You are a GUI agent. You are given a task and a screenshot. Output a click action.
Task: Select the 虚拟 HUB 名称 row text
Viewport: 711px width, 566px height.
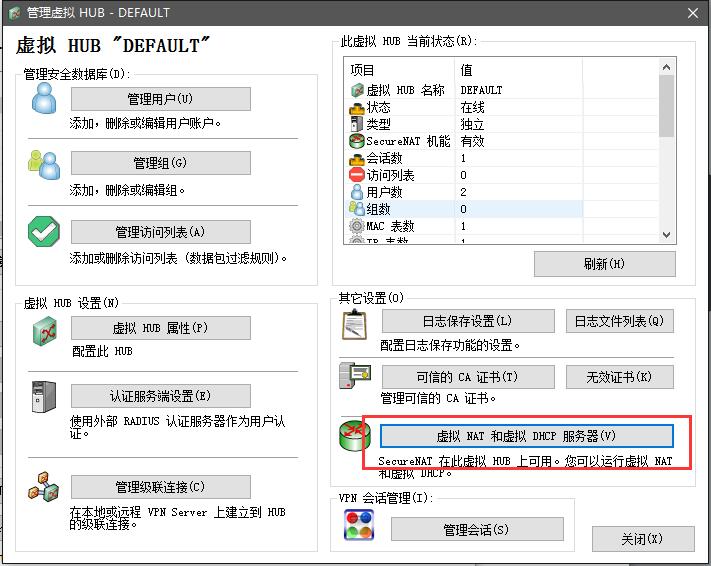pyautogui.click(x=405, y=90)
